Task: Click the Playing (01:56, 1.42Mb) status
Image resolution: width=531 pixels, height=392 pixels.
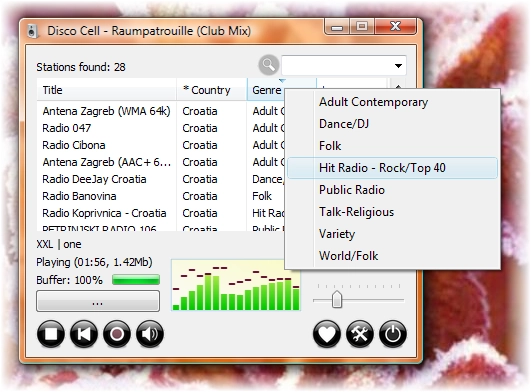Action: point(94,262)
